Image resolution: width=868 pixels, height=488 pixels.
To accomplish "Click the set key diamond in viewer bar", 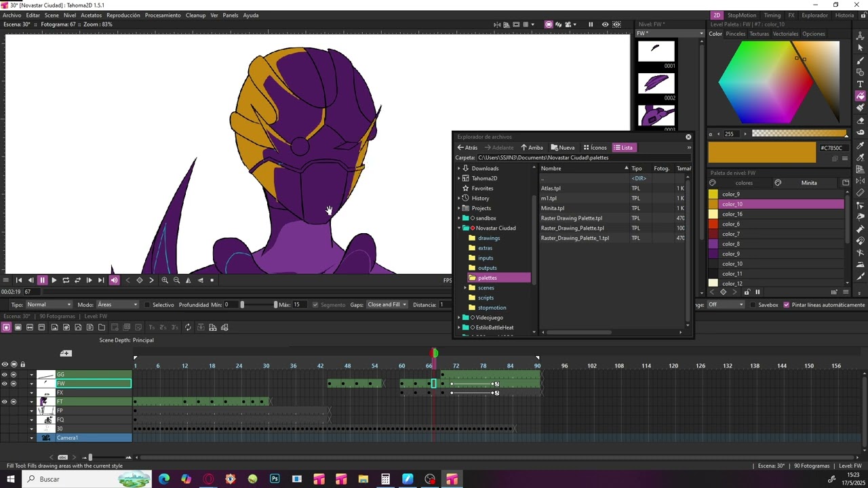I will point(140,280).
